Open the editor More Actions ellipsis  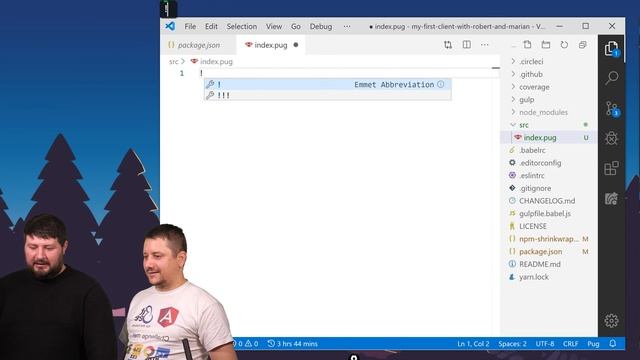point(484,45)
